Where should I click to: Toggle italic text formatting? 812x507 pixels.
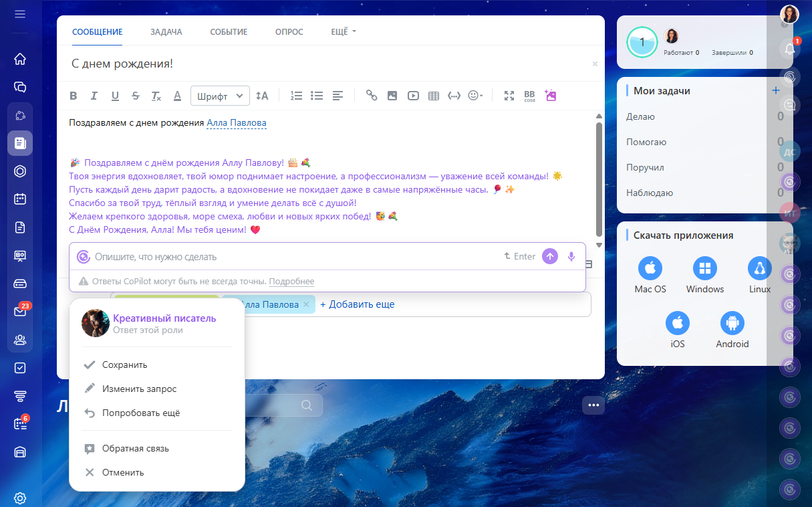pos(94,96)
